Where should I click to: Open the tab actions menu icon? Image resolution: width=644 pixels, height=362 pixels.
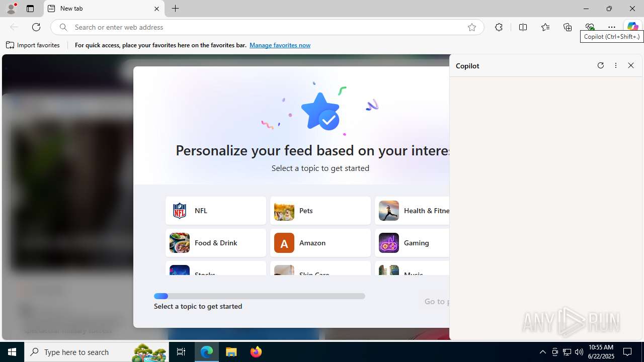click(30, 9)
